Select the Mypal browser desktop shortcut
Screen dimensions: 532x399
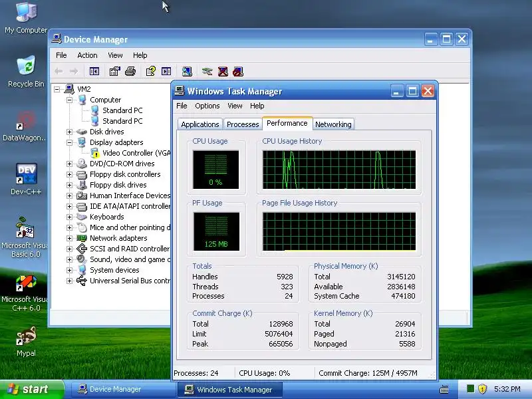pos(26,342)
